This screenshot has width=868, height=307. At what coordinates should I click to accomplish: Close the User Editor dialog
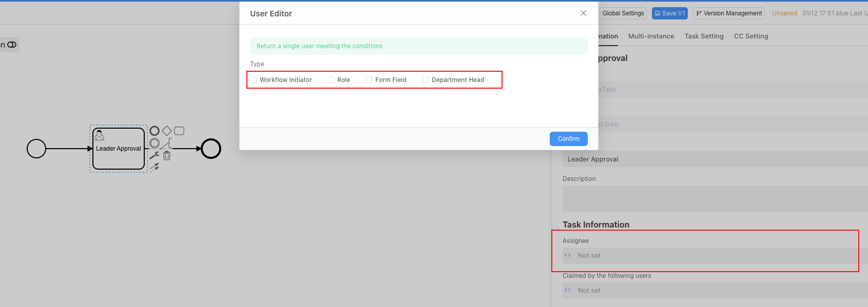583,13
